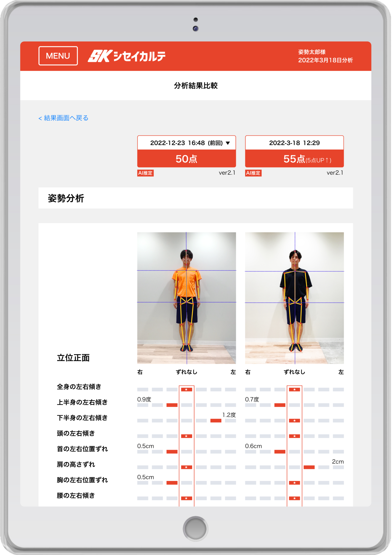Select the 2022-3-18 12:29 date box

pyautogui.click(x=295, y=143)
